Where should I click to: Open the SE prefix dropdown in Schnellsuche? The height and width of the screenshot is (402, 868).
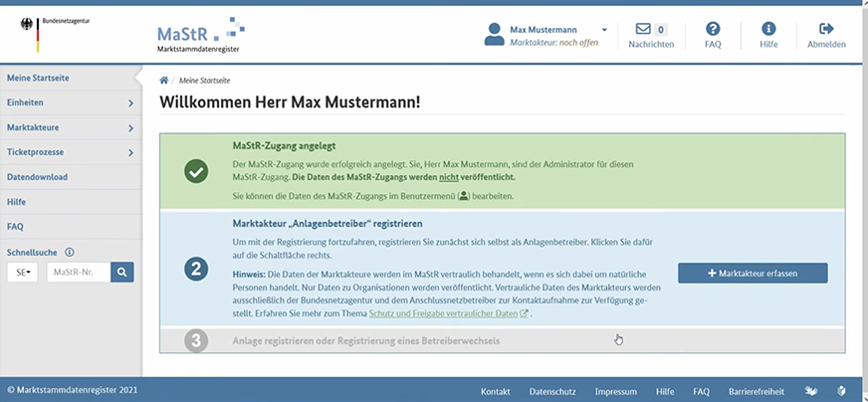pos(22,273)
